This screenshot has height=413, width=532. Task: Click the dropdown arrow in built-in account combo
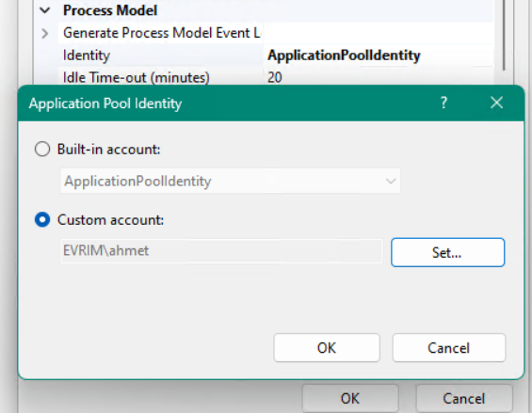[391, 181]
